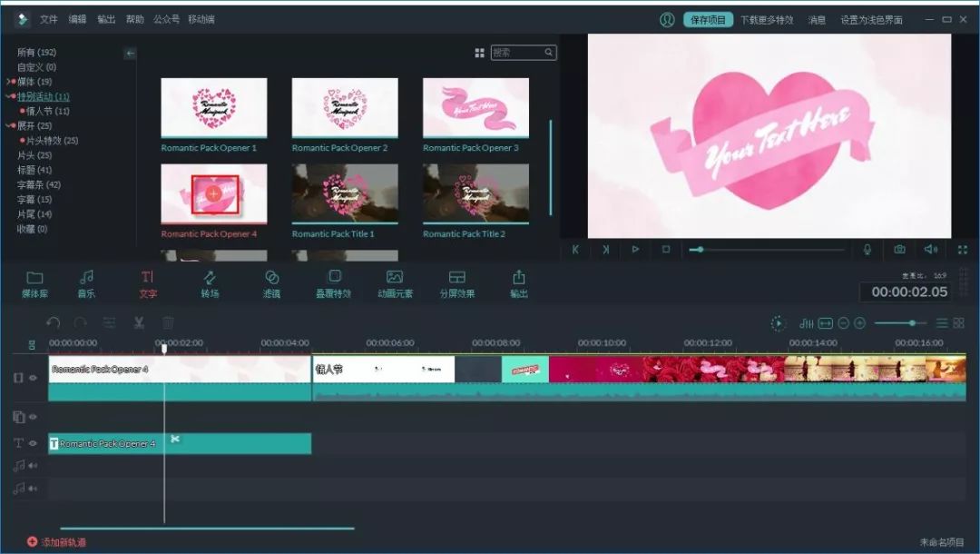Click the 保存项目 button
980x554 pixels.
tap(708, 20)
